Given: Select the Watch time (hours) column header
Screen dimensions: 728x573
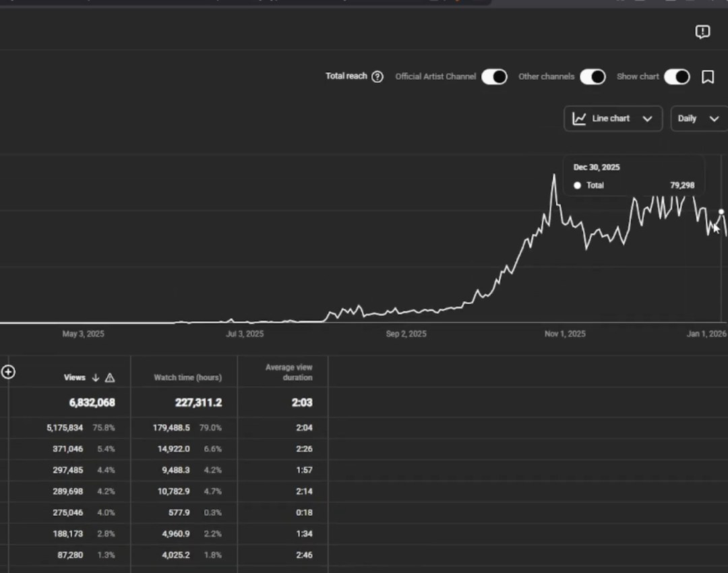Looking at the screenshot, I should click(x=187, y=378).
